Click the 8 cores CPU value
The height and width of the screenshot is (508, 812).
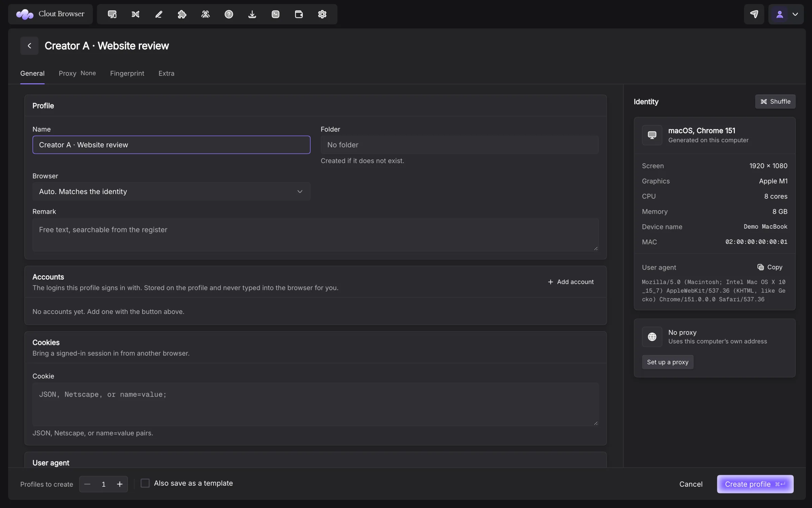[x=775, y=196]
